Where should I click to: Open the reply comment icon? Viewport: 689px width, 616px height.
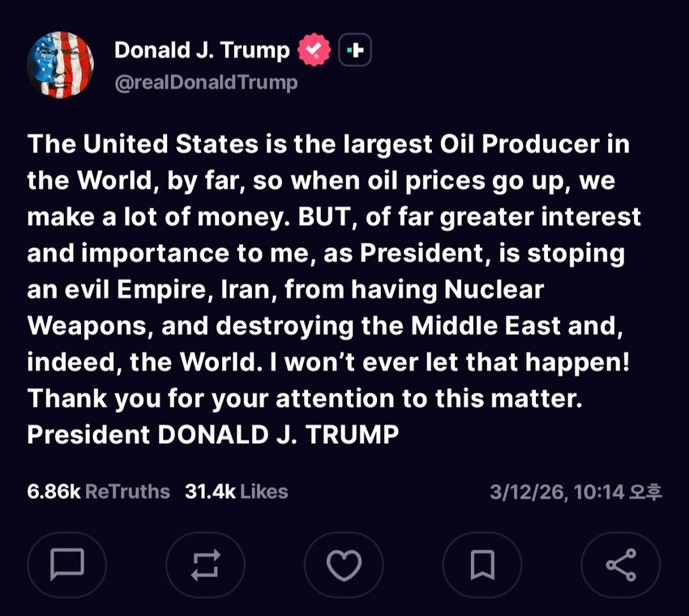pos(67,565)
